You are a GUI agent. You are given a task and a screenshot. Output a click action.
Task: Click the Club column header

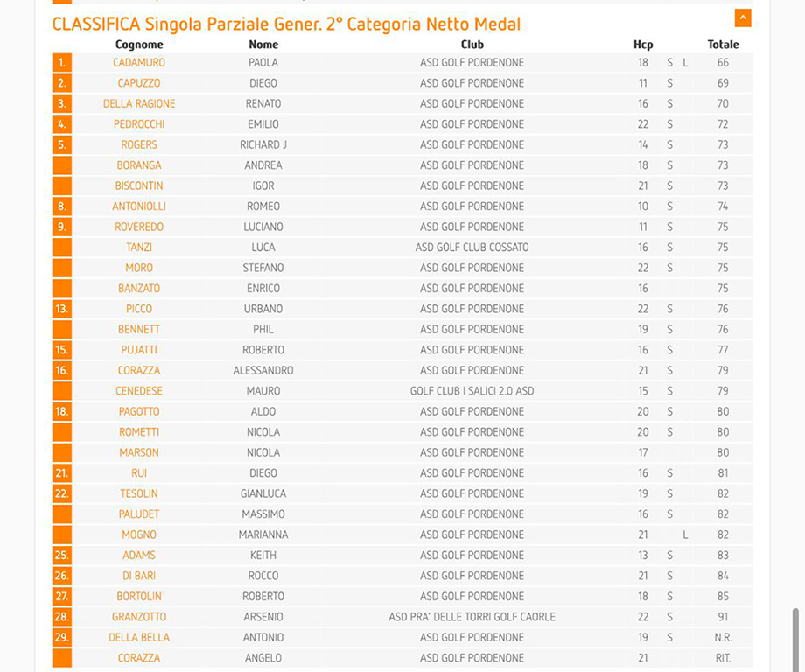coord(472,45)
